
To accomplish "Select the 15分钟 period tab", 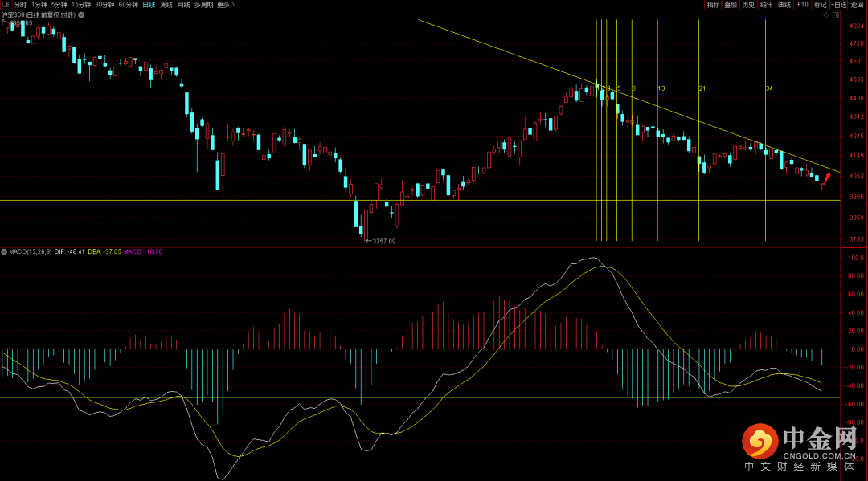I will (x=81, y=5).
